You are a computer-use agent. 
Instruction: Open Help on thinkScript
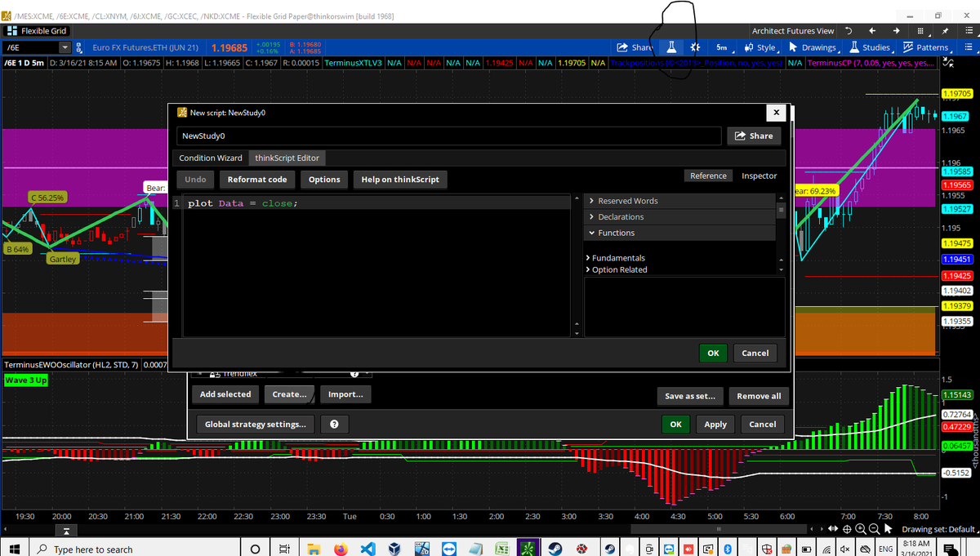(x=400, y=179)
